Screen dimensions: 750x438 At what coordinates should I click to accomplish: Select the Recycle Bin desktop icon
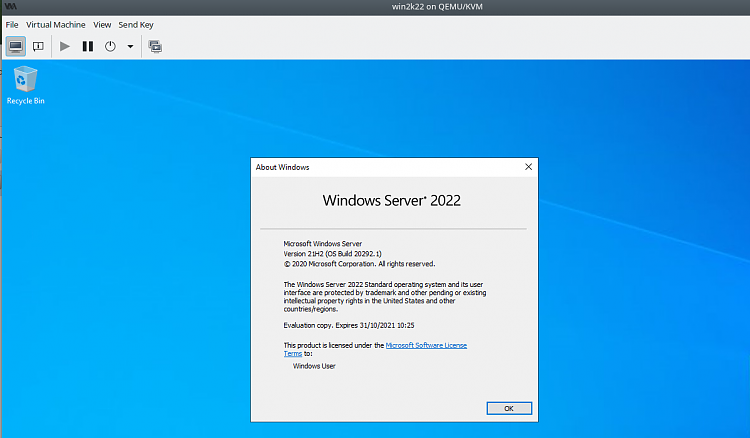pyautogui.click(x=25, y=85)
